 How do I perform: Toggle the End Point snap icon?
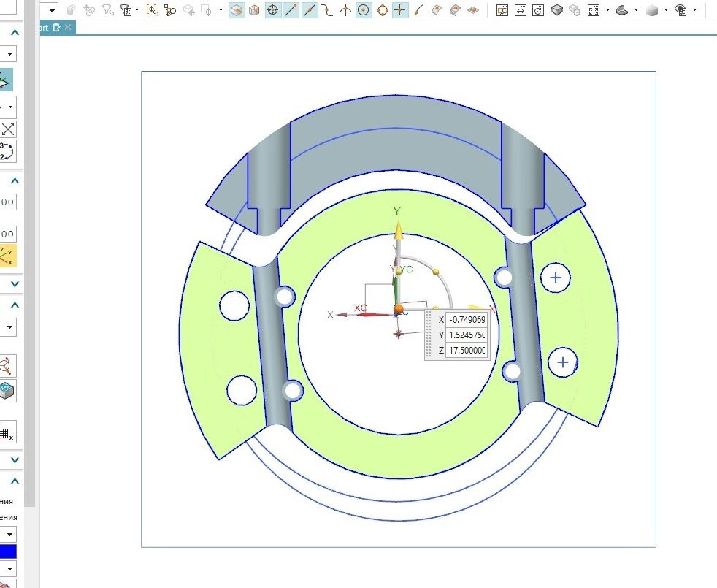(x=291, y=11)
